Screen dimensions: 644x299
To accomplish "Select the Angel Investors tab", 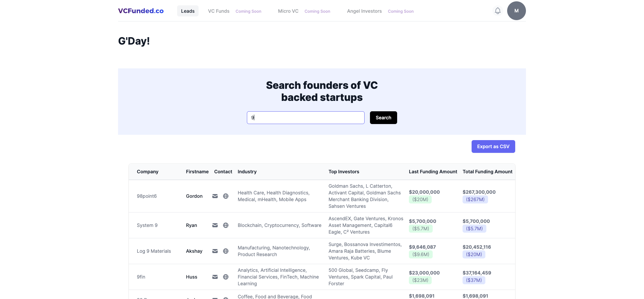I will (364, 11).
